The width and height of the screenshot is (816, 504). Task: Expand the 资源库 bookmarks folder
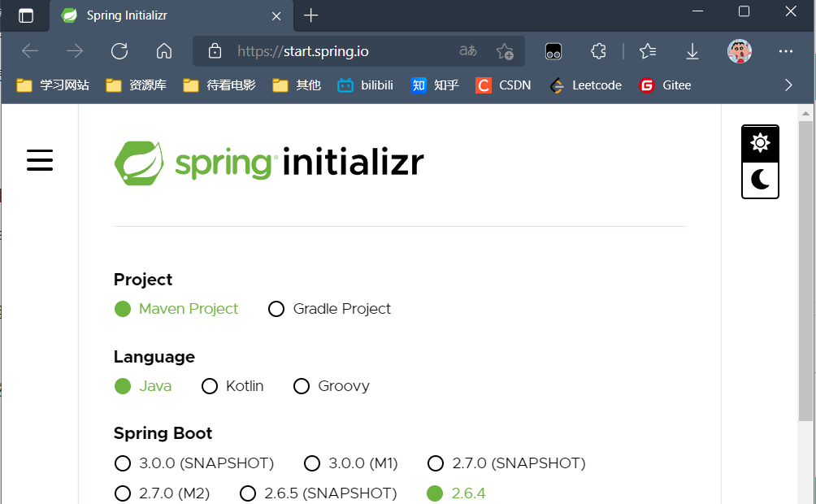pos(136,85)
